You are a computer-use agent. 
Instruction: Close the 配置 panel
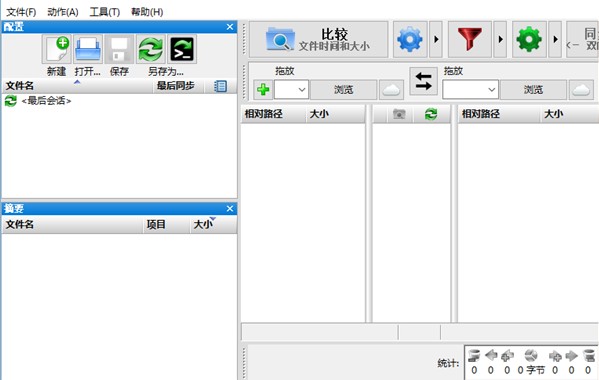coord(230,27)
